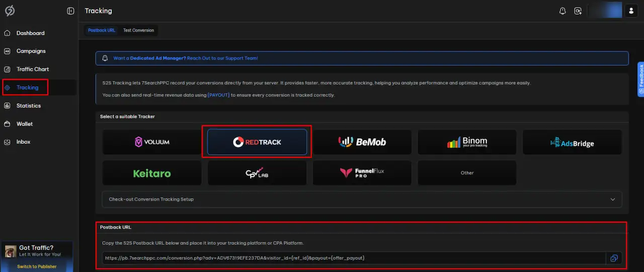
Task: Open notifications with the bell icon
Action: (x=562, y=11)
